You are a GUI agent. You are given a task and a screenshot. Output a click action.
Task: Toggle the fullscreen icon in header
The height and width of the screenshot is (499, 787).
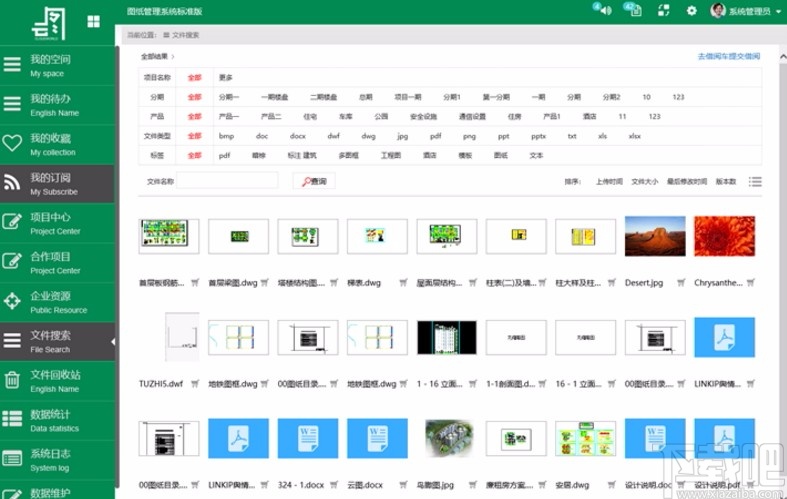point(664,11)
